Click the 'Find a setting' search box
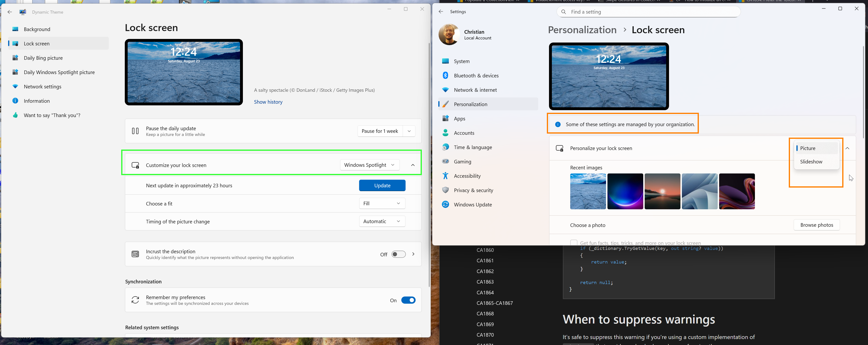Viewport: 868px width, 345px height. (x=649, y=12)
